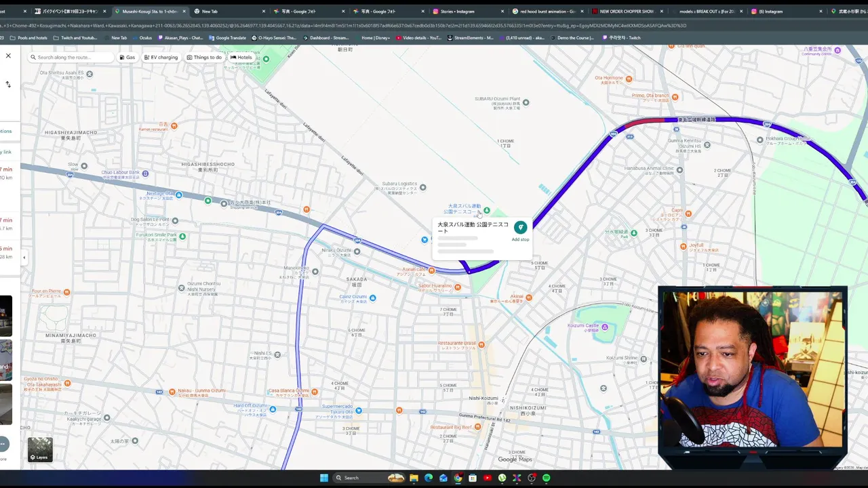The height and width of the screenshot is (488, 868).
Task: Open Twitch and Youtub... bookmark folder
Action: pos(75,38)
